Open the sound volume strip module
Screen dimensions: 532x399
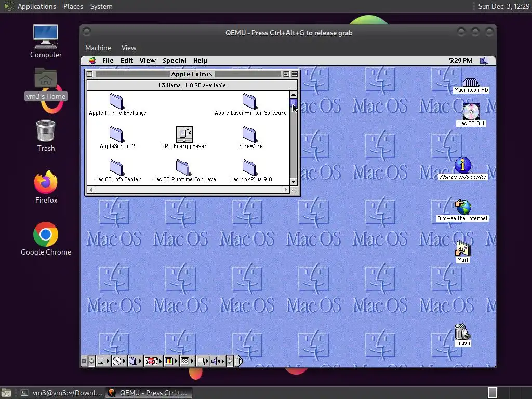click(218, 361)
